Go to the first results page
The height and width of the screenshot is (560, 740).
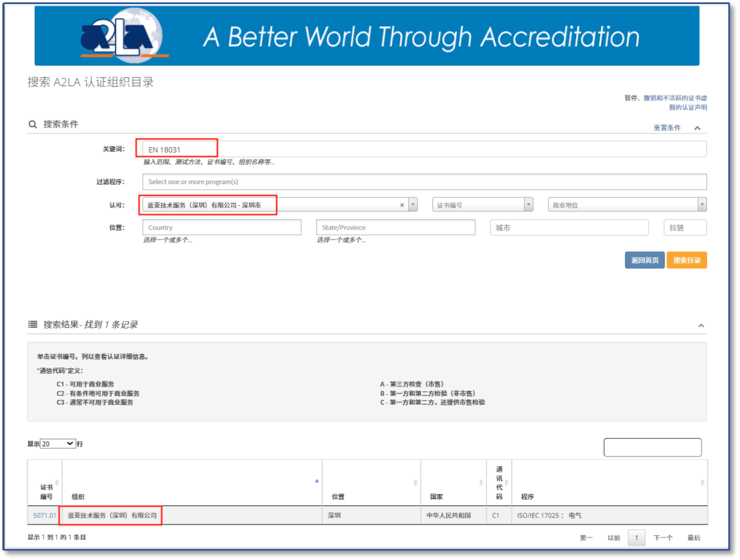coord(586,537)
